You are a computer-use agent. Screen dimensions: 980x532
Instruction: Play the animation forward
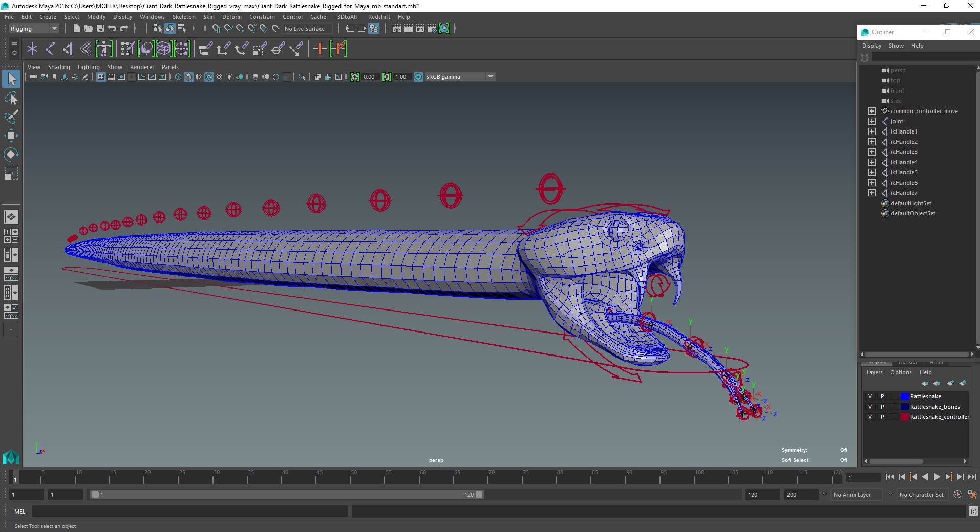click(936, 477)
